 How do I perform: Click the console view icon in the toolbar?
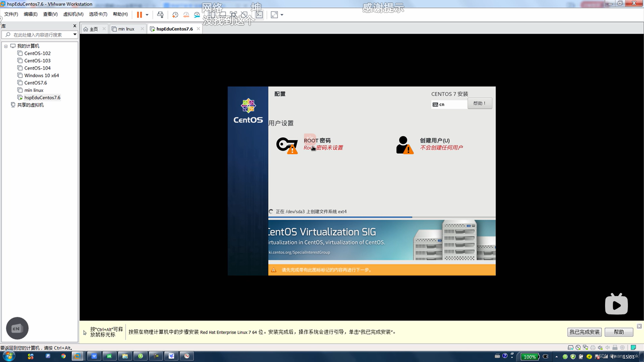[x=259, y=15]
